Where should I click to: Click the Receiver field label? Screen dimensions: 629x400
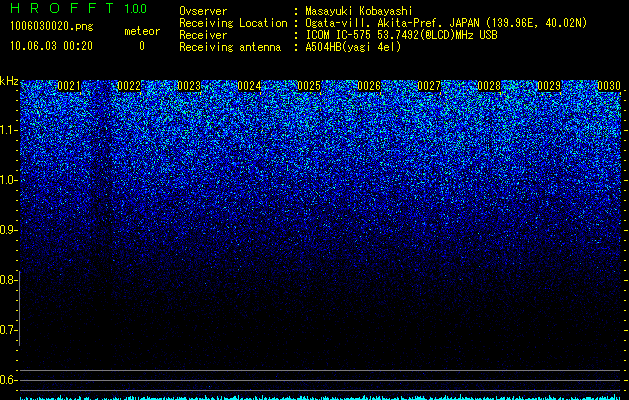coord(203,35)
